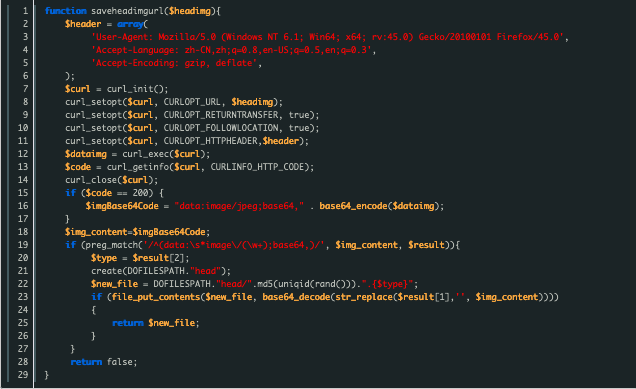Click the data:image/jpeg;base64 string
Screen dimensions: 636x389
point(239,206)
